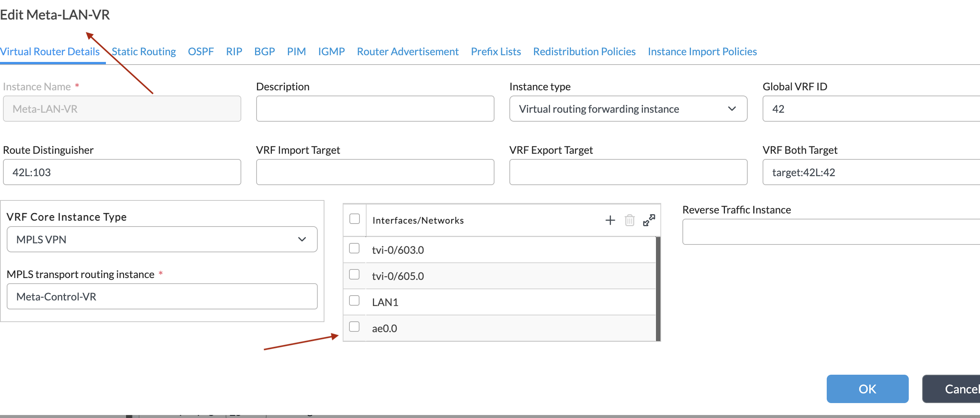980x418 pixels.
Task: Check the LAN1 network checkbox
Action: coord(354,301)
